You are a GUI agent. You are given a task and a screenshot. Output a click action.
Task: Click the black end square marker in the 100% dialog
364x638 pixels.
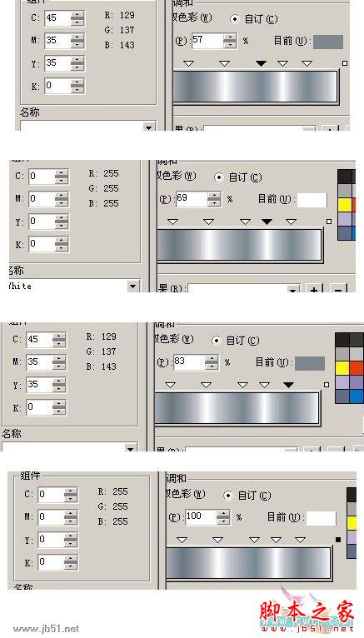338,540
